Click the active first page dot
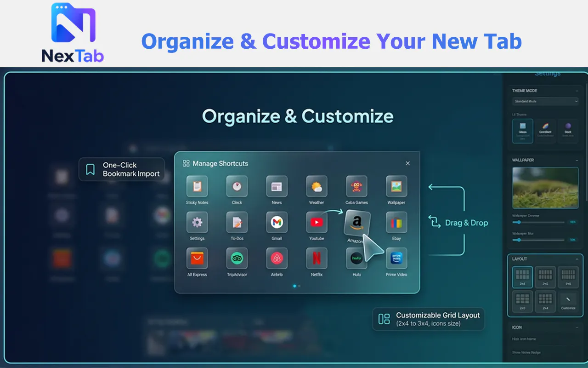588x368 pixels. pos(294,286)
